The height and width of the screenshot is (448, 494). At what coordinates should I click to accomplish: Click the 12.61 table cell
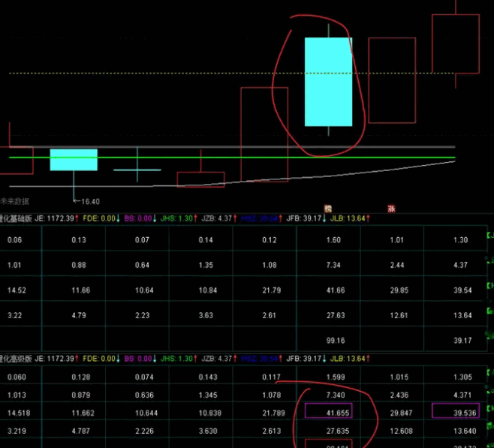click(399, 315)
